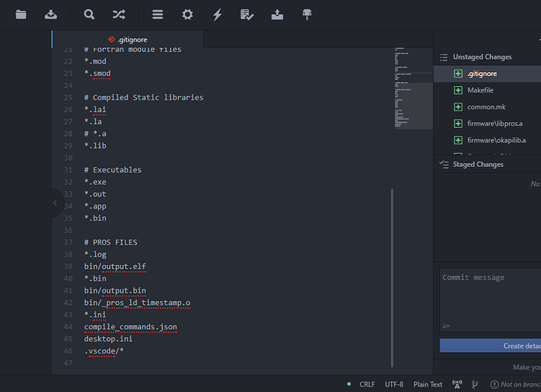Change Plain Text grammar selector
Viewport: 541px width, 392px height.
click(x=428, y=384)
